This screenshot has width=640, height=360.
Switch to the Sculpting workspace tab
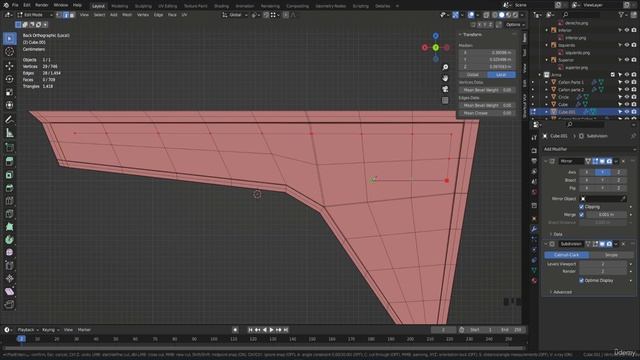143,6
